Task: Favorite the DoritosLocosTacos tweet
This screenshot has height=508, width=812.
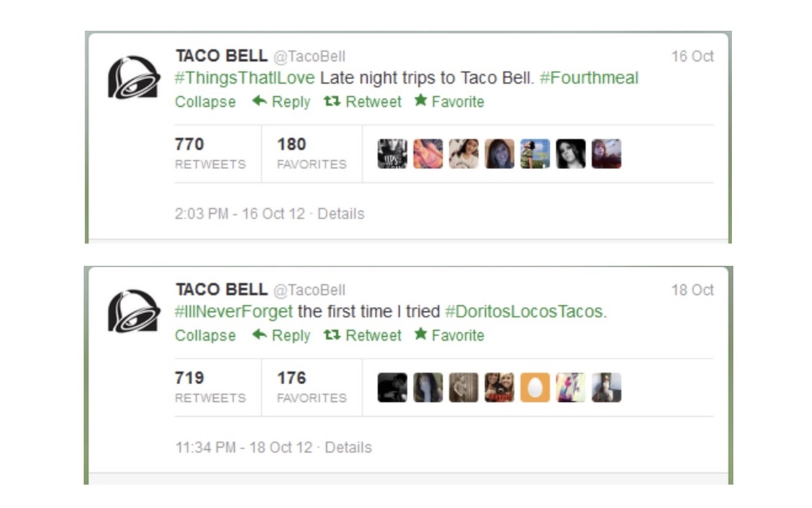Action: [449, 336]
